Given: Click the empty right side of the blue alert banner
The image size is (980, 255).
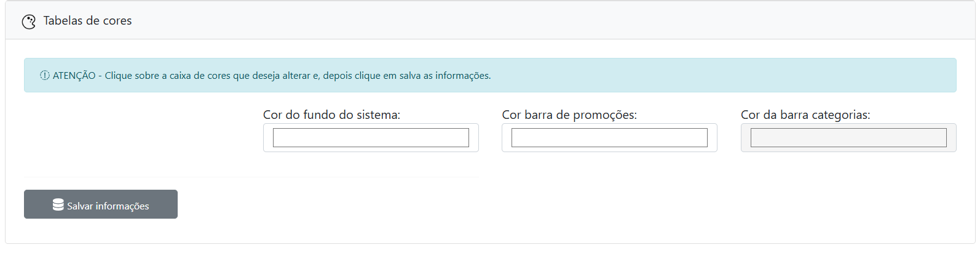Looking at the screenshot, I should (738, 75).
